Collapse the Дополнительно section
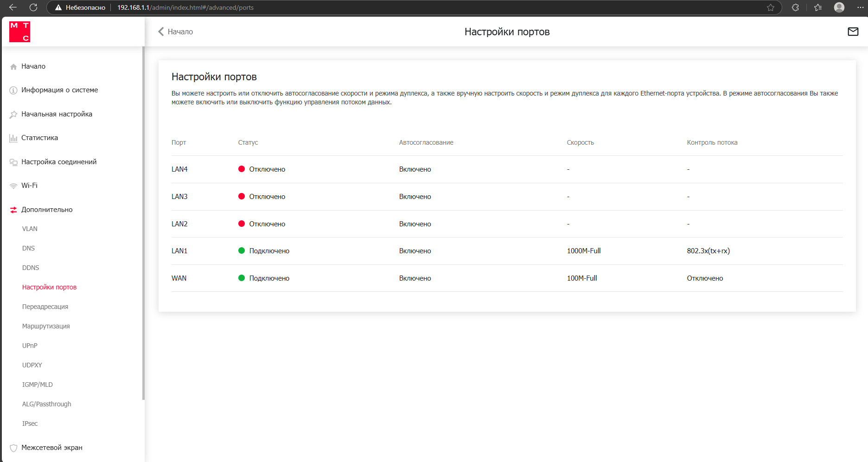 pyautogui.click(x=47, y=210)
